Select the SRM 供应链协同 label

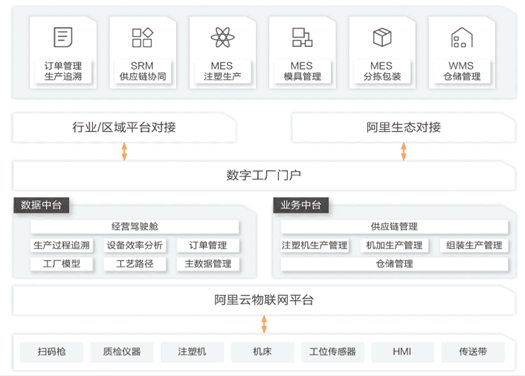(x=143, y=71)
